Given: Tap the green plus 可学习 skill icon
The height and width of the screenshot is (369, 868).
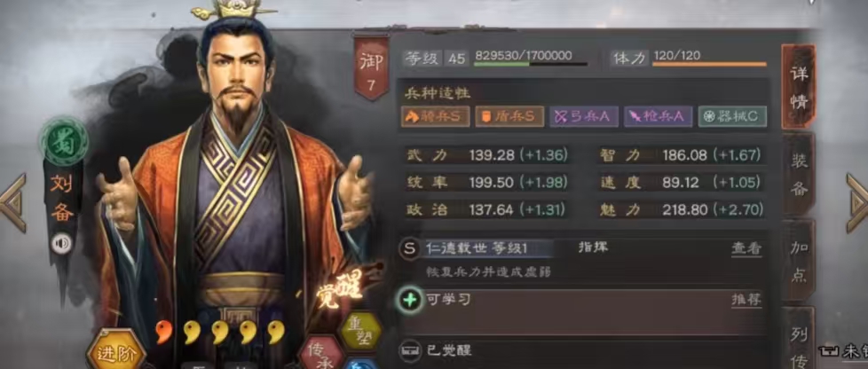Looking at the screenshot, I should 409,301.
